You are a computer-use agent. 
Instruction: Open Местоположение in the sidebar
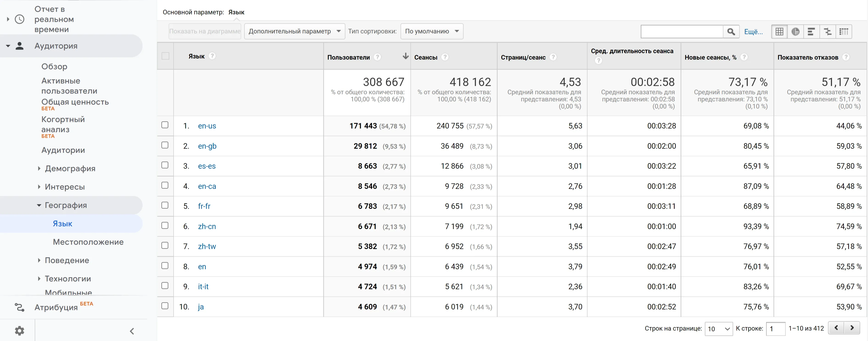(88, 242)
